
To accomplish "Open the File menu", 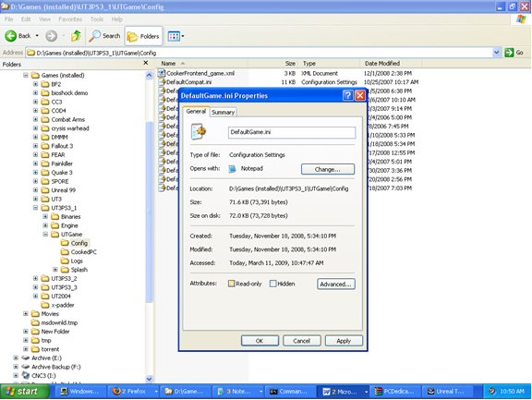I will (x=9, y=19).
